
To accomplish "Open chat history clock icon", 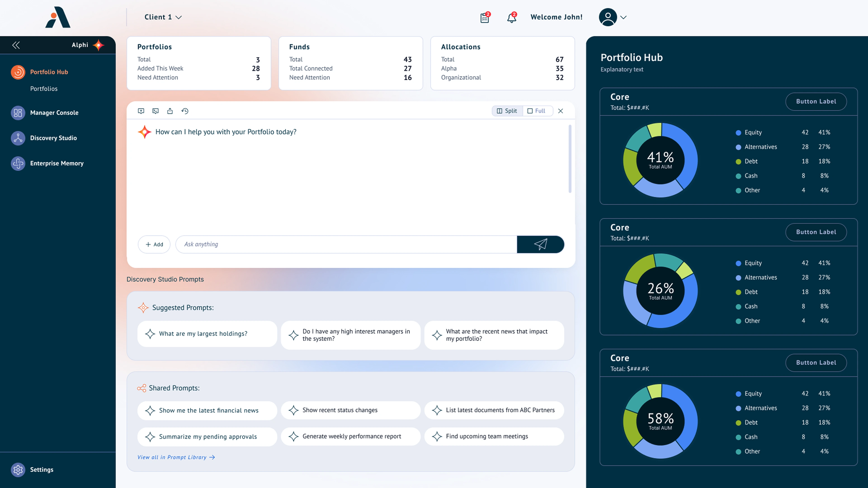I will [185, 111].
